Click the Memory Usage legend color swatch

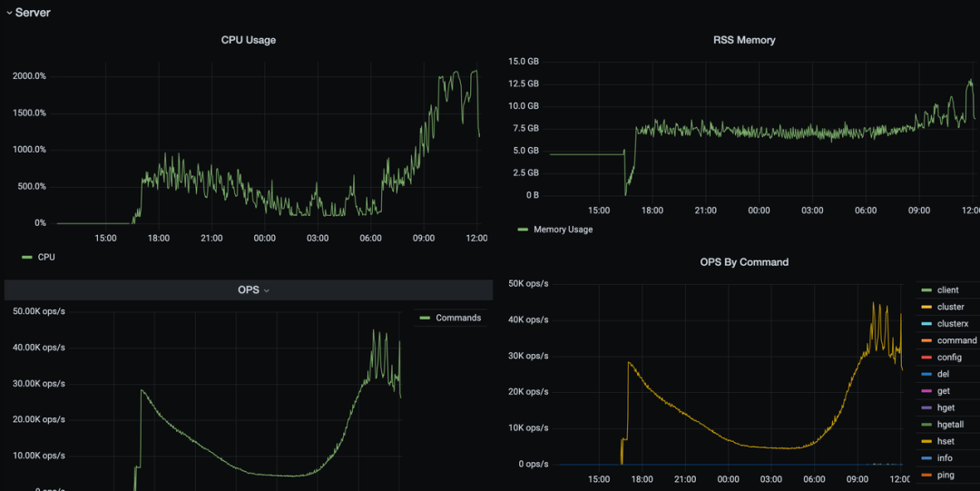[524, 230]
